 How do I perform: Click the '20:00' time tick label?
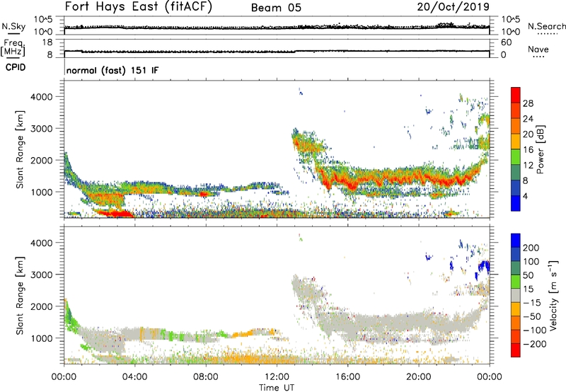(x=419, y=377)
